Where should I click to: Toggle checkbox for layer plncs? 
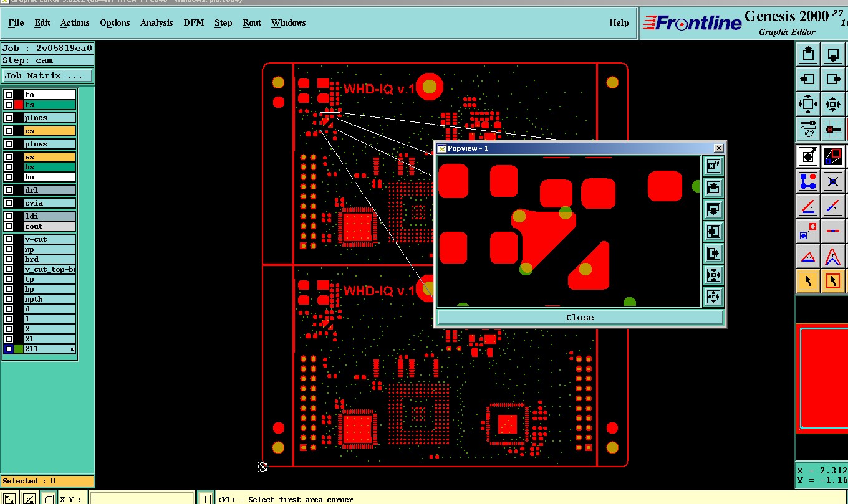9,118
